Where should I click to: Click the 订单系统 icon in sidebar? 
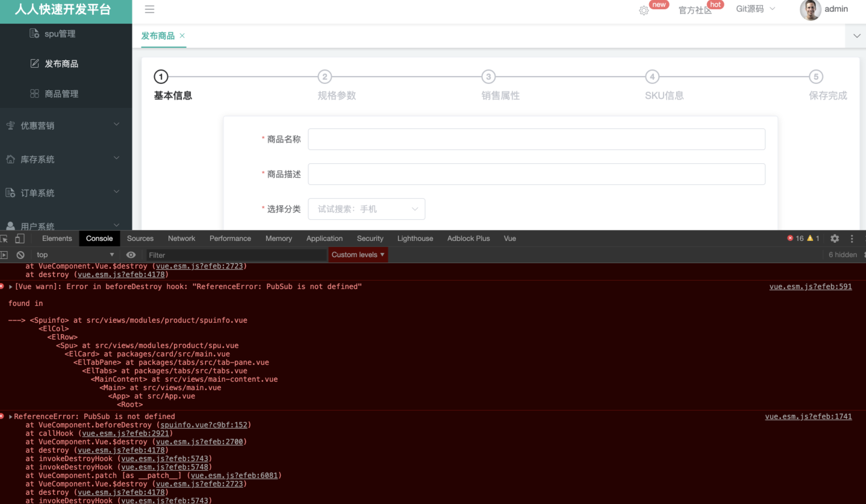[11, 192]
